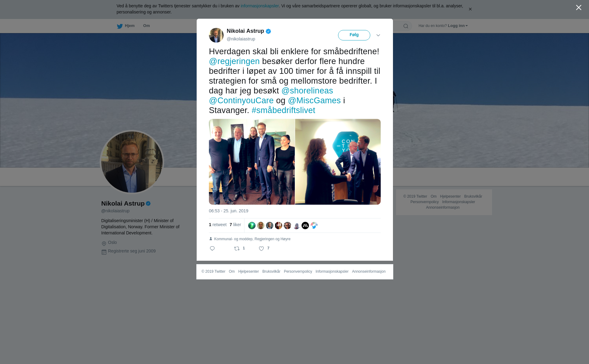Open the #småbedriftslivet hashtag
Screen dimensions: 589x364
[x=283, y=110]
